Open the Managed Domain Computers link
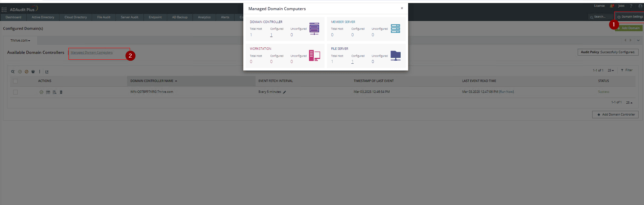This screenshot has width=644, height=205. [92, 53]
